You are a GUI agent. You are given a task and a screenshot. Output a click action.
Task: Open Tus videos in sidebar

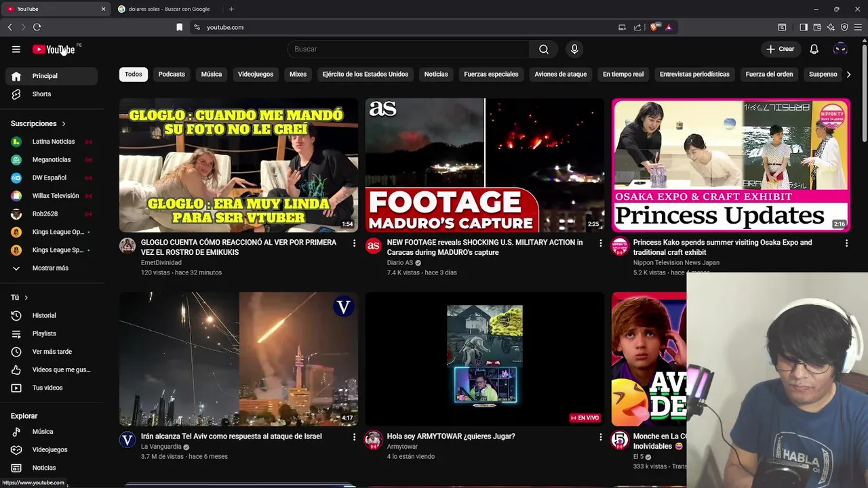tap(52, 388)
